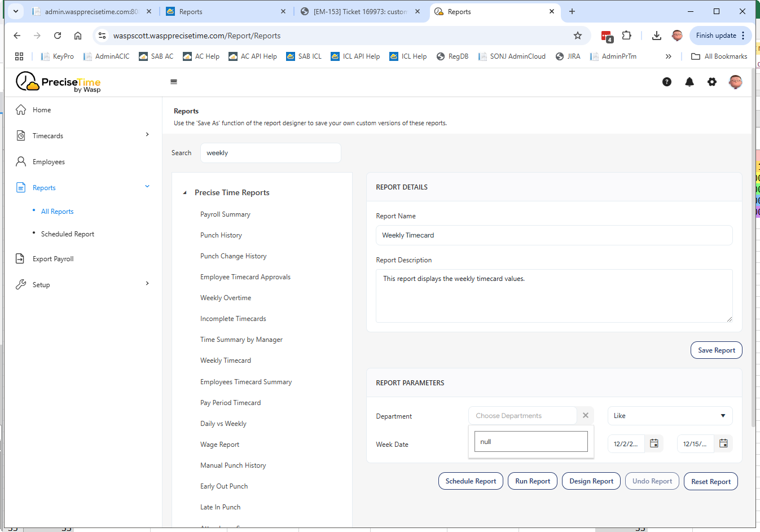The width and height of the screenshot is (760, 532).
Task: Click Finish update button in Chrome
Action: pyautogui.click(x=721, y=36)
